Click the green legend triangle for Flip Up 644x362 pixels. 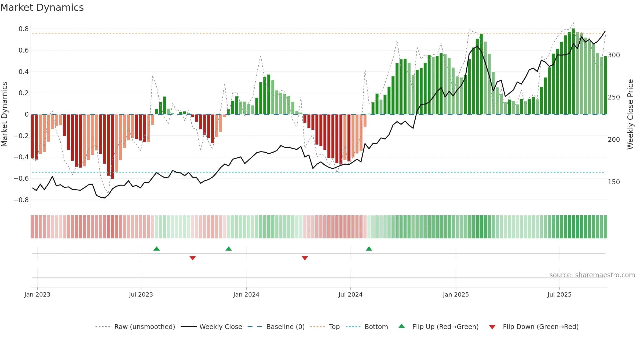pos(402,326)
